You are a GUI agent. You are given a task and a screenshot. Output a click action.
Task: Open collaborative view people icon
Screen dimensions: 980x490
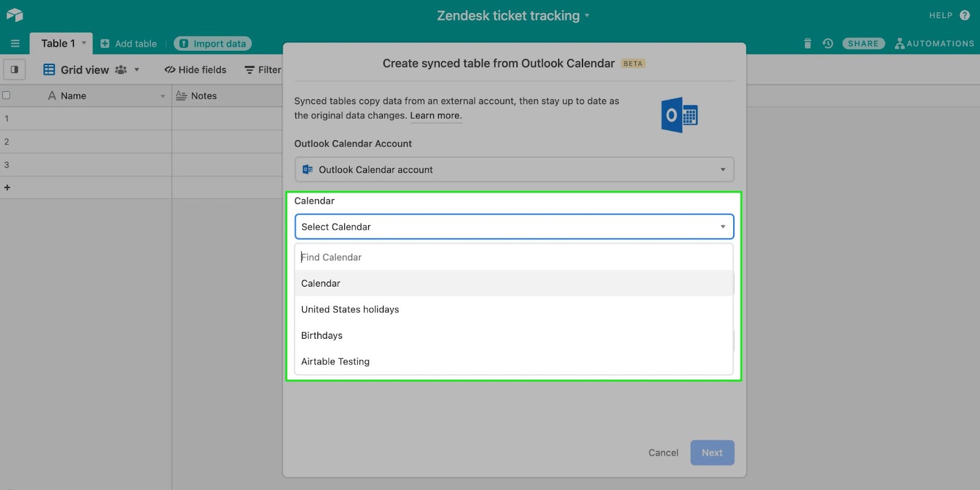pyautogui.click(x=121, y=70)
